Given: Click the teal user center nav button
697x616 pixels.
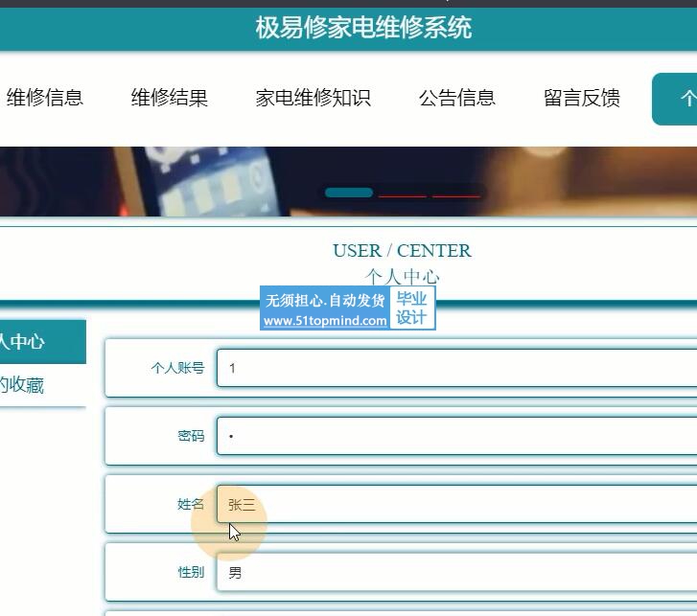Looking at the screenshot, I should [x=674, y=99].
